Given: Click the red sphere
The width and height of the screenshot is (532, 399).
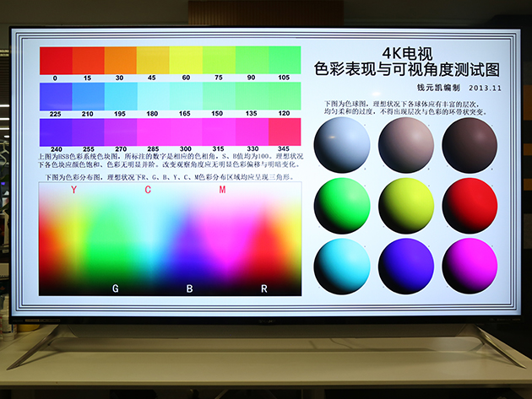Looking at the screenshot, I should (x=470, y=206).
